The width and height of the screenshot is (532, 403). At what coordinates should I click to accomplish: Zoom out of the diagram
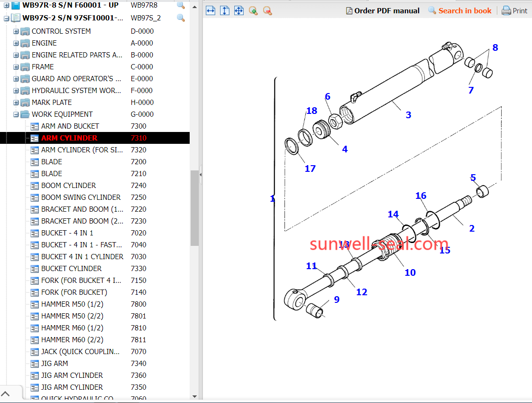click(x=267, y=10)
